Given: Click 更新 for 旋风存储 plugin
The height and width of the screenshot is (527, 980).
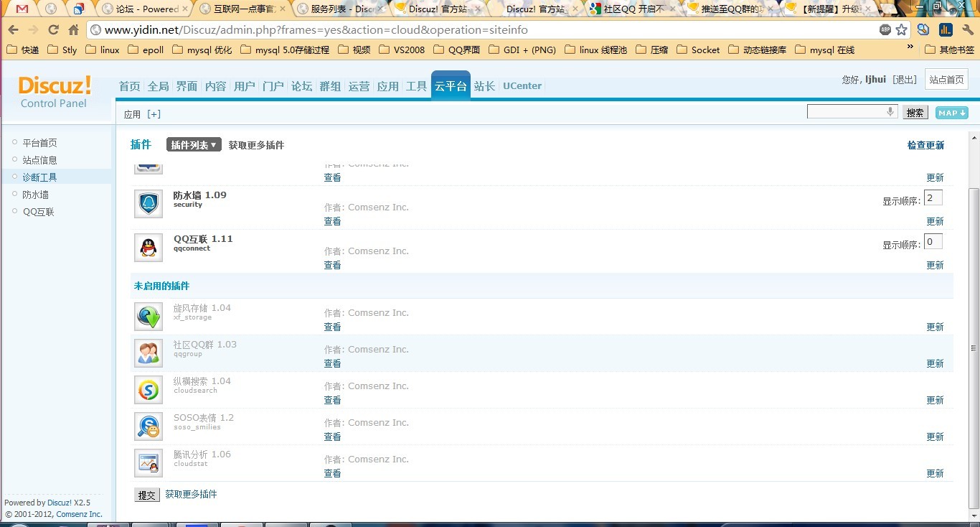Looking at the screenshot, I should 935,327.
